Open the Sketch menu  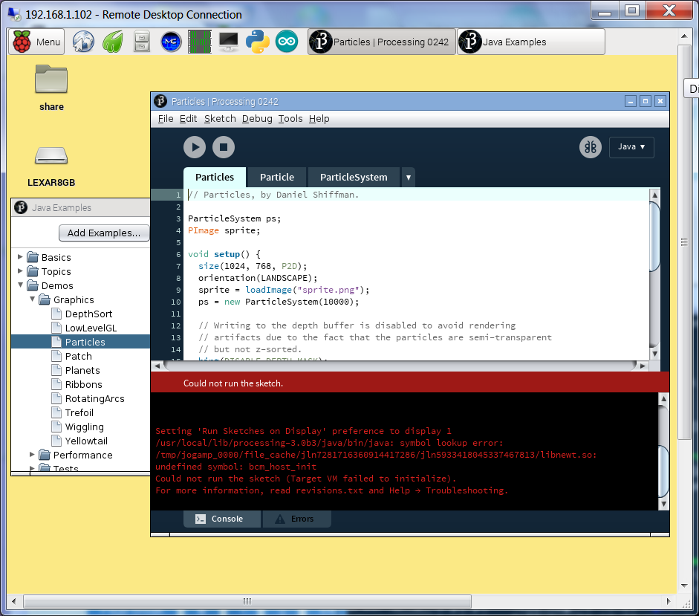click(220, 119)
